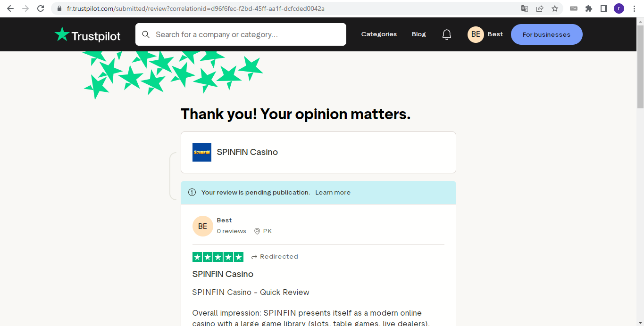This screenshot has width=644, height=326.
Task: Focus the company search field
Action: (241, 34)
